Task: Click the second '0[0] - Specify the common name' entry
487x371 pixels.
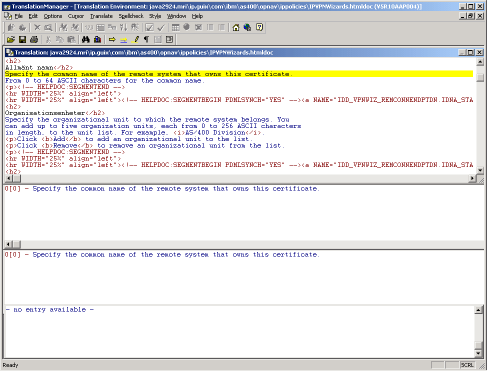Action: [162, 255]
